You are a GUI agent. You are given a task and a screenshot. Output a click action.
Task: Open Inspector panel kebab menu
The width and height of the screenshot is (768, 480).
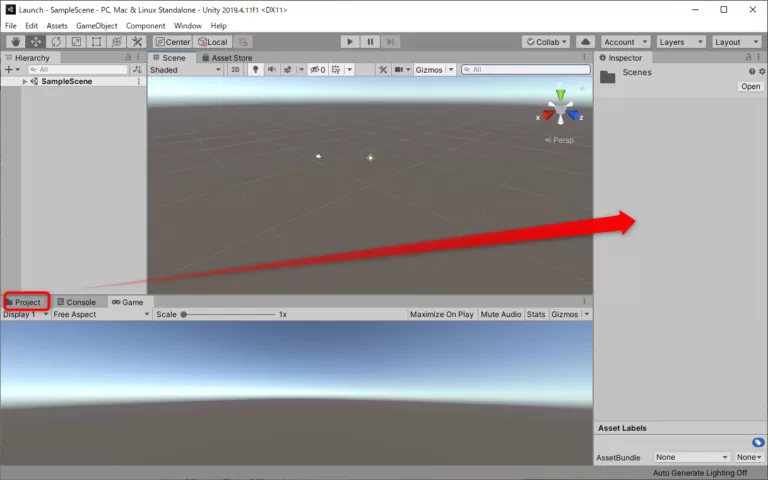[758, 57]
